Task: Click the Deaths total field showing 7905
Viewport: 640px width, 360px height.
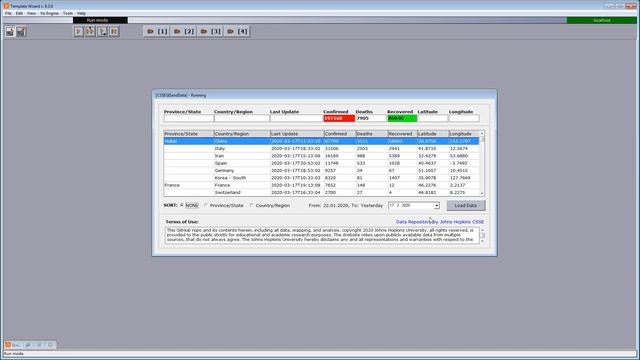Action: pyautogui.click(x=371, y=118)
